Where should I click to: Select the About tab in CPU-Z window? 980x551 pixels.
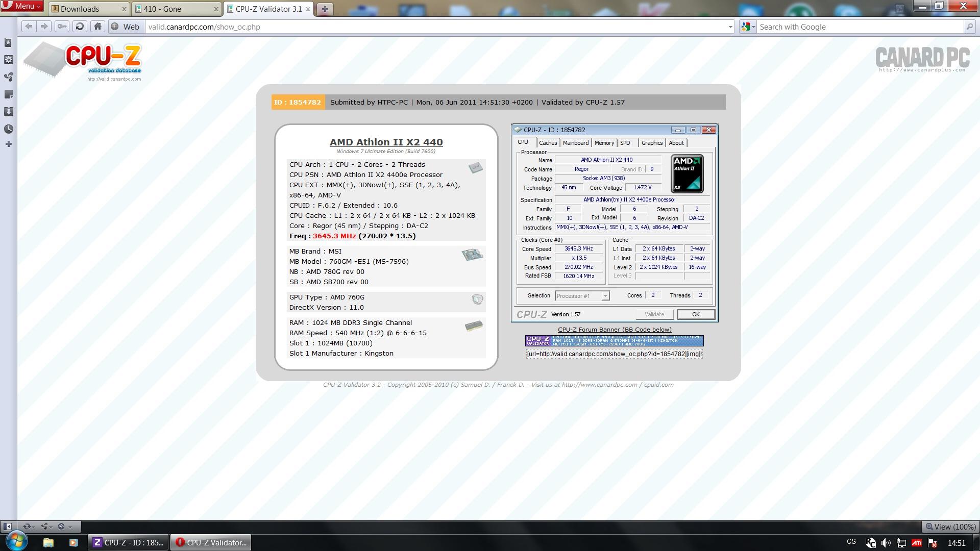point(676,143)
